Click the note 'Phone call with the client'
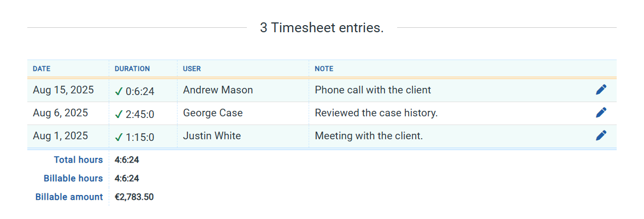The image size is (644, 219). [373, 90]
